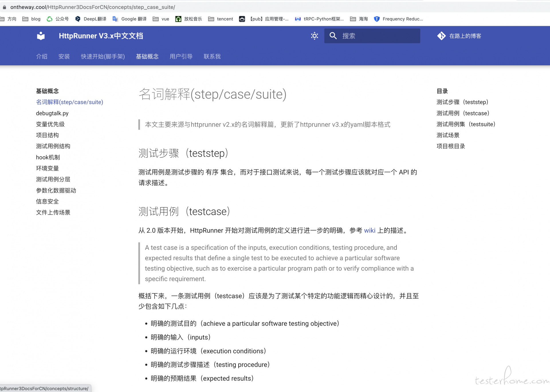Open sidebar item hook机制
The width and height of the screenshot is (550, 392).
pyautogui.click(x=48, y=157)
